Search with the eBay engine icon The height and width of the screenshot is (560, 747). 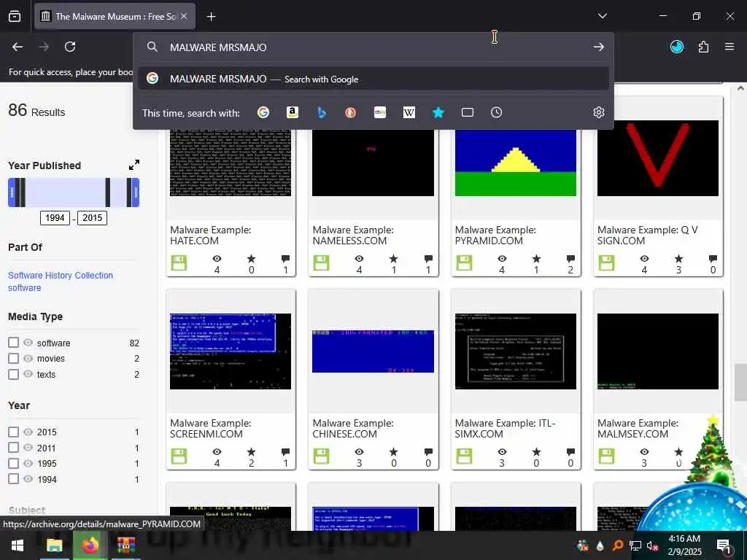[x=379, y=112]
